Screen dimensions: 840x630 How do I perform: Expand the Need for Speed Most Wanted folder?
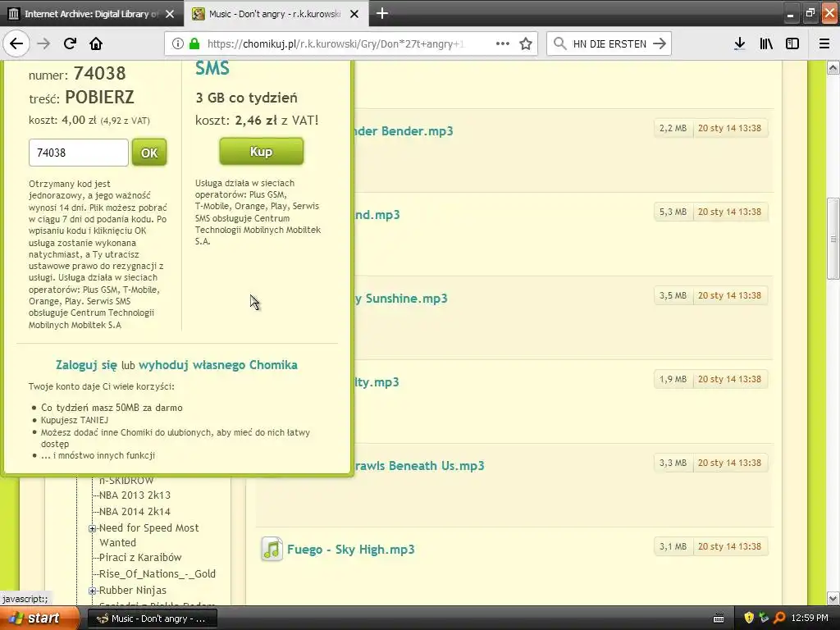92,528
